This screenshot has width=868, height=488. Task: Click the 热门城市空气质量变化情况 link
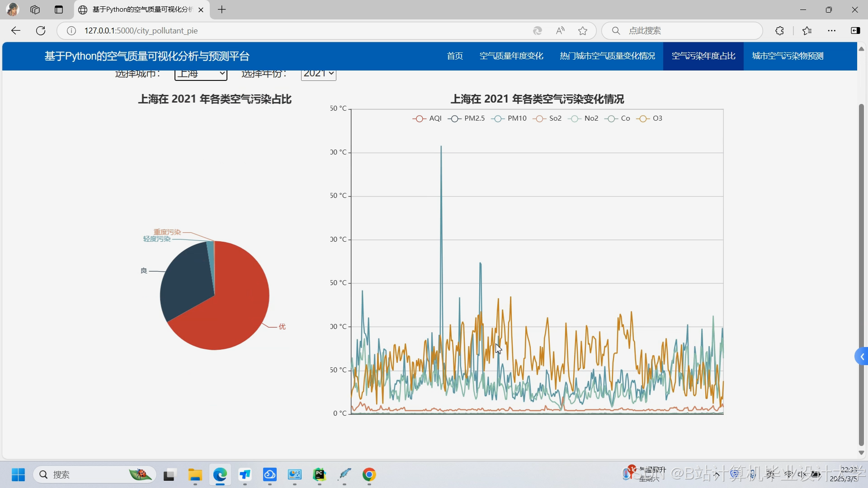click(x=607, y=56)
